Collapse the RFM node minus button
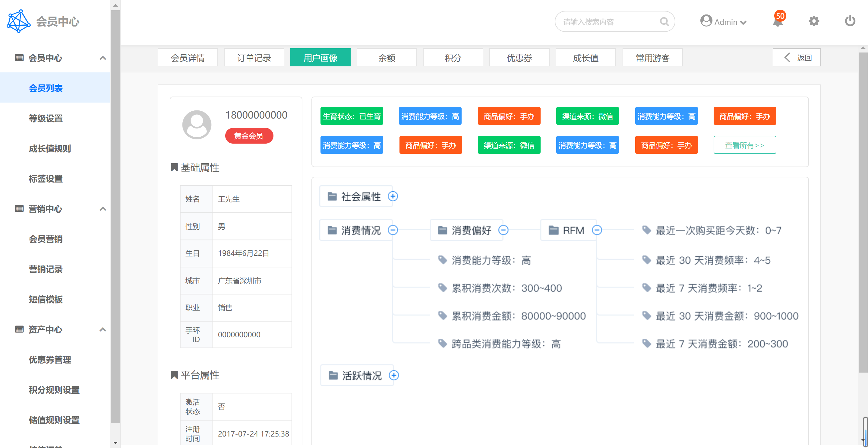Image resolution: width=868 pixels, height=448 pixels. pyautogui.click(x=597, y=230)
